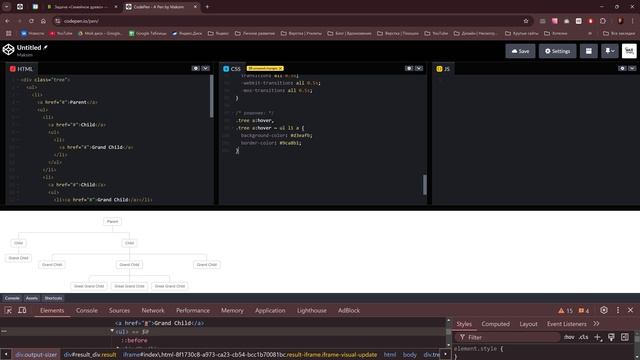This screenshot has height=360, width=640.
Task: Click the Parent node in the result tree
Action: point(112,222)
